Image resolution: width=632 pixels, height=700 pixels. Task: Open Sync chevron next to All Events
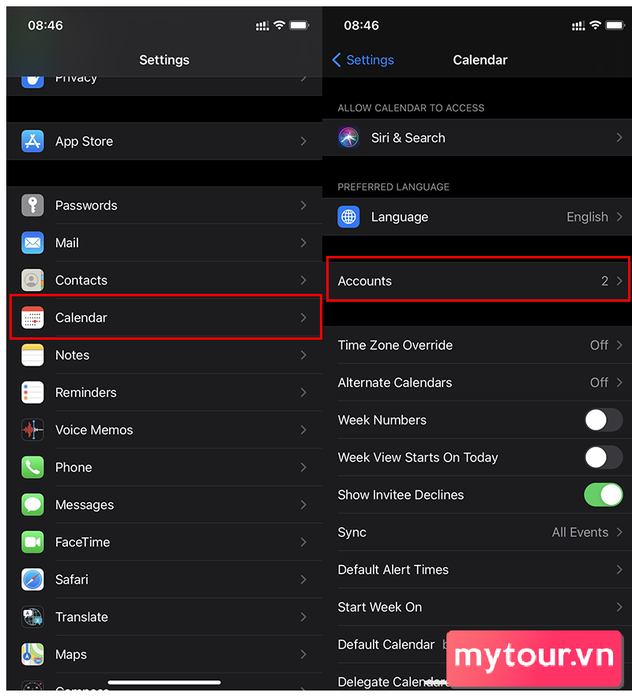(x=620, y=532)
